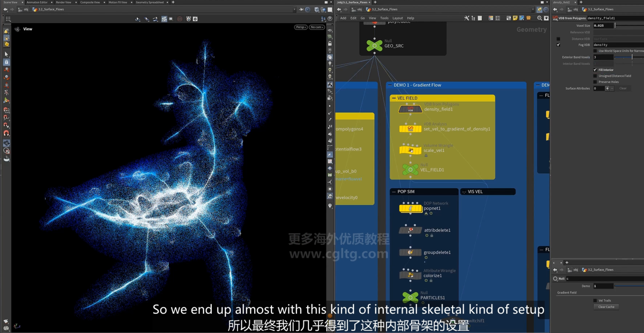Click the Exterior Band Voxels slider
The width and height of the screenshot is (644, 333).
click(x=629, y=57)
